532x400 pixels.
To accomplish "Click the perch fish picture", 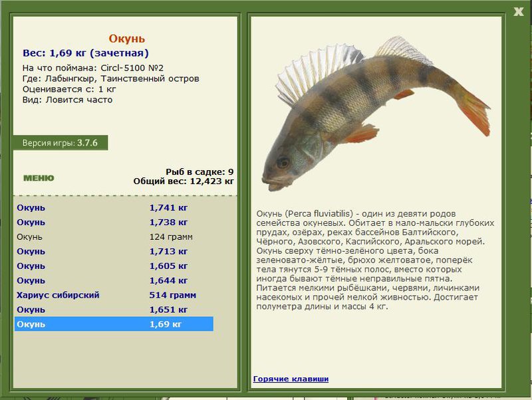I will (376, 114).
